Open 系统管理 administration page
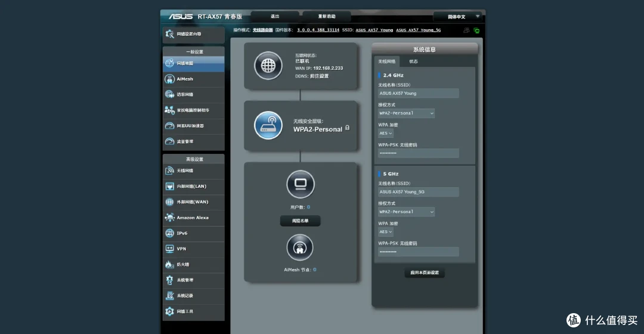The width and height of the screenshot is (644, 334). (193, 280)
